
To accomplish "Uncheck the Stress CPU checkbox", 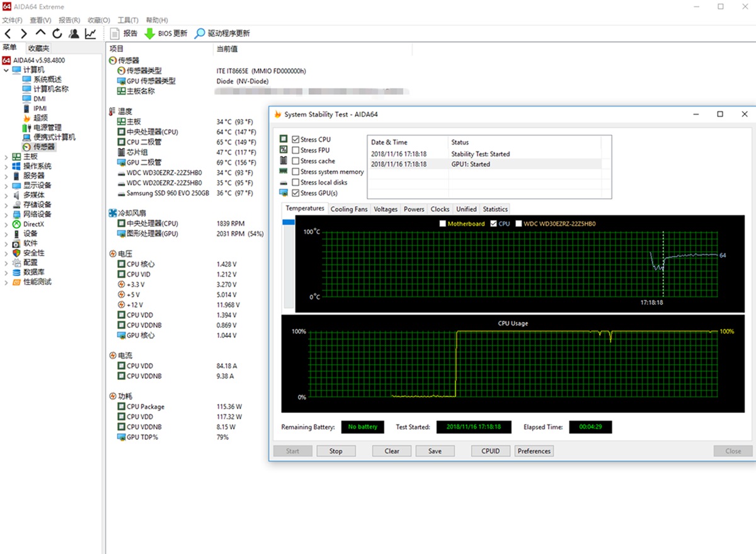I will [295, 139].
